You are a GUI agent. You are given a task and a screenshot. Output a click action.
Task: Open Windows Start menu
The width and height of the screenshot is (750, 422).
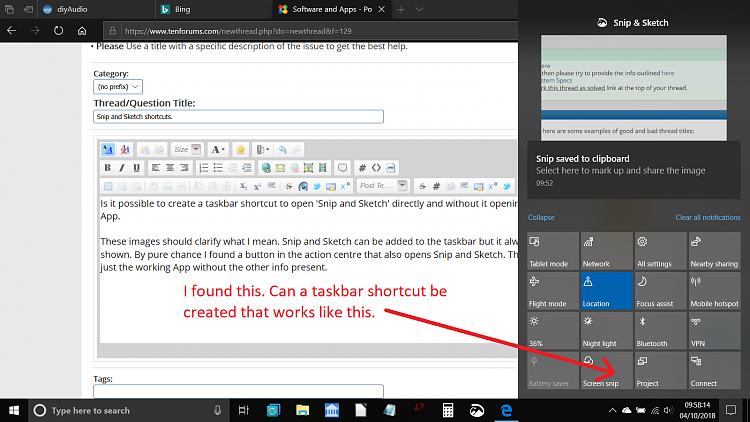pyautogui.click(x=14, y=410)
